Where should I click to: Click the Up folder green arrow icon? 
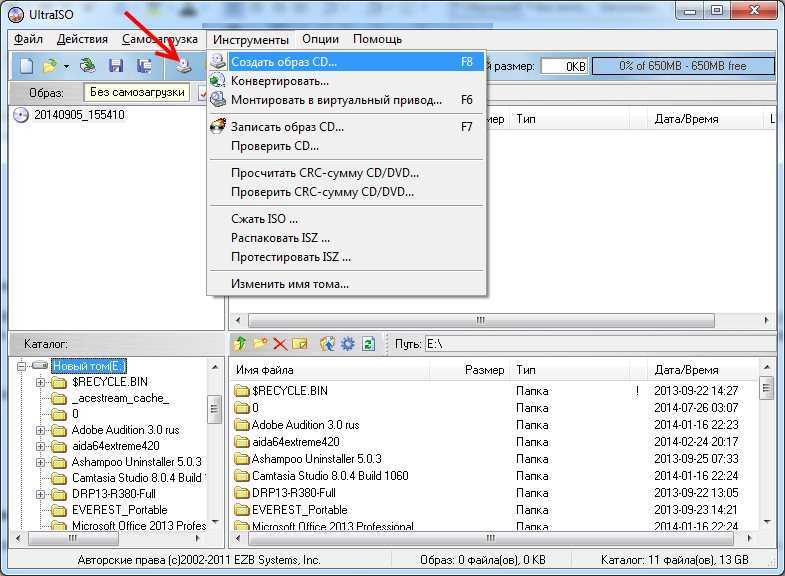[240, 344]
